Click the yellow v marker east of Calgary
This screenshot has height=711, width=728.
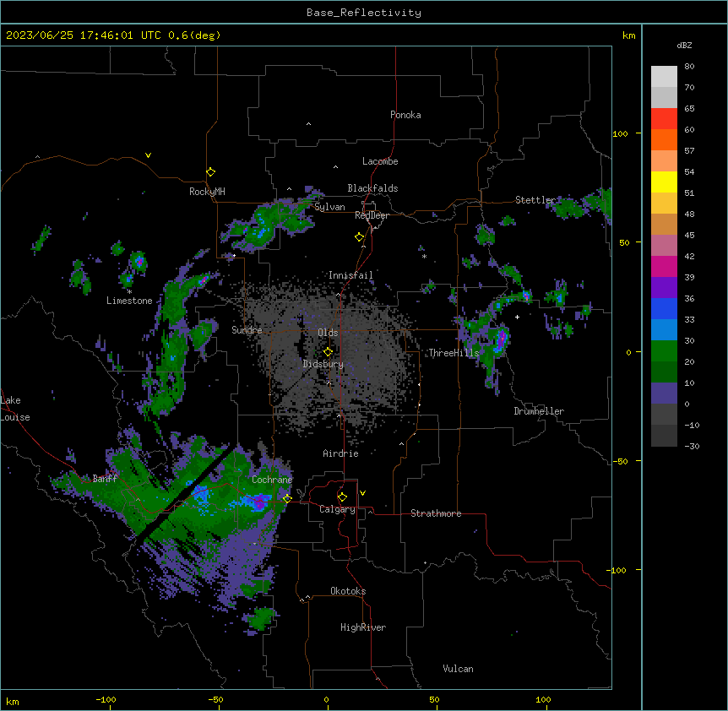tap(362, 493)
